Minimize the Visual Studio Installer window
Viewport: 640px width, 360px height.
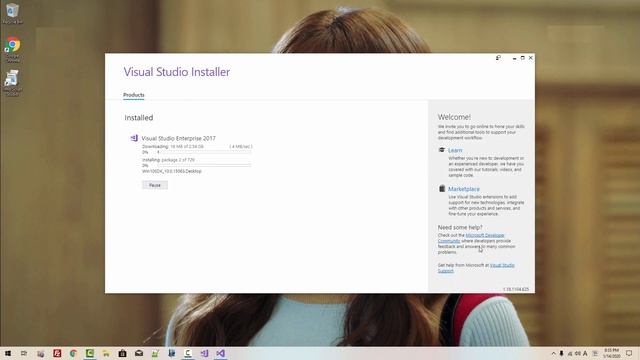514,58
